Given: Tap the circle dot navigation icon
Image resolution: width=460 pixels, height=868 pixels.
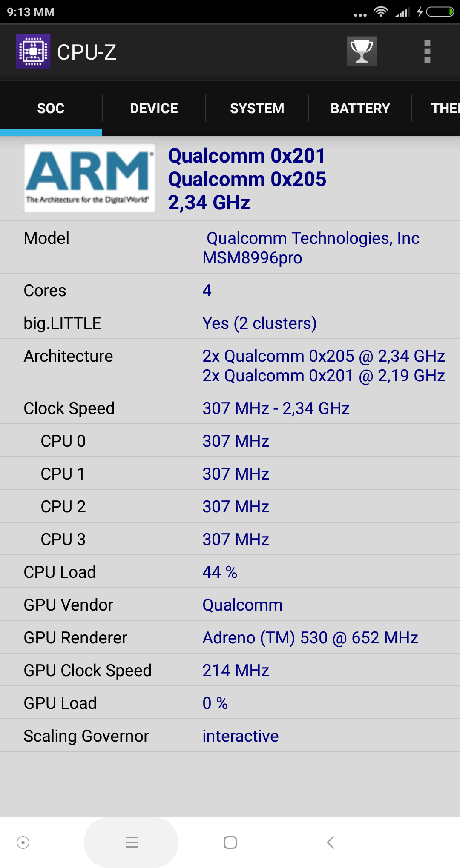Looking at the screenshot, I should [x=23, y=842].
